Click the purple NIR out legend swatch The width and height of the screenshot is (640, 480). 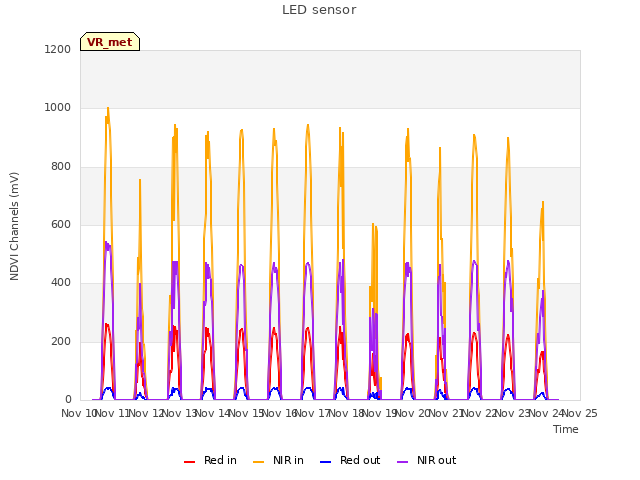(x=402, y=462)
